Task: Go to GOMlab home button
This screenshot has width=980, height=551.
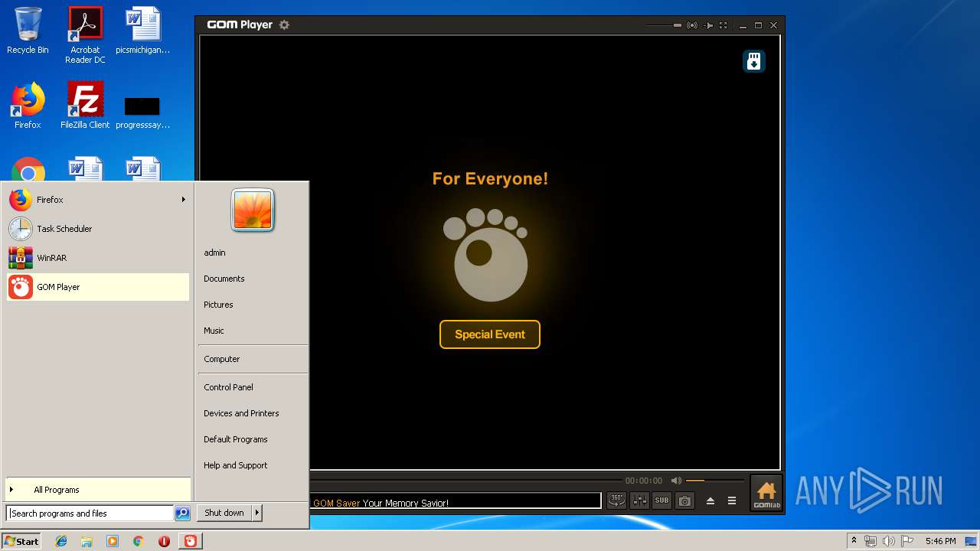Action: pos(766,494)
